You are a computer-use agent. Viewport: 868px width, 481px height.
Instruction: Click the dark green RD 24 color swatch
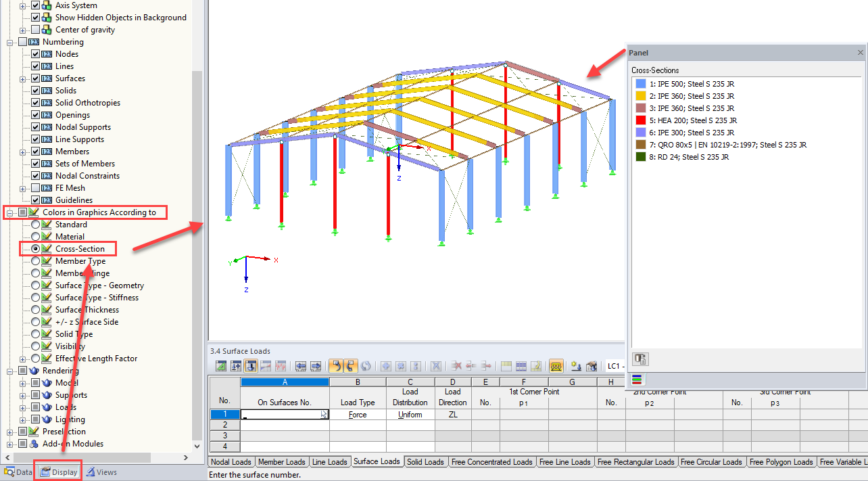pos(641,157)
